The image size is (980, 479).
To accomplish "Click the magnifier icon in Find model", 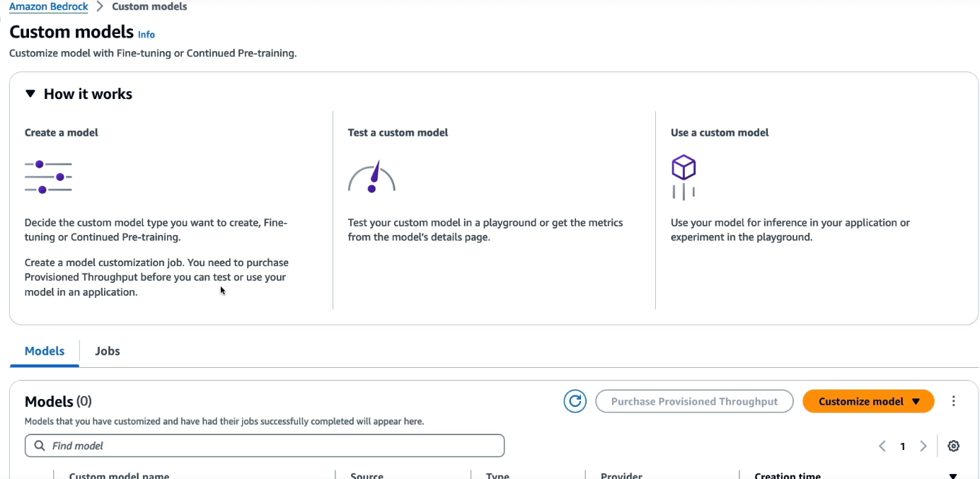I will (38, 446).
